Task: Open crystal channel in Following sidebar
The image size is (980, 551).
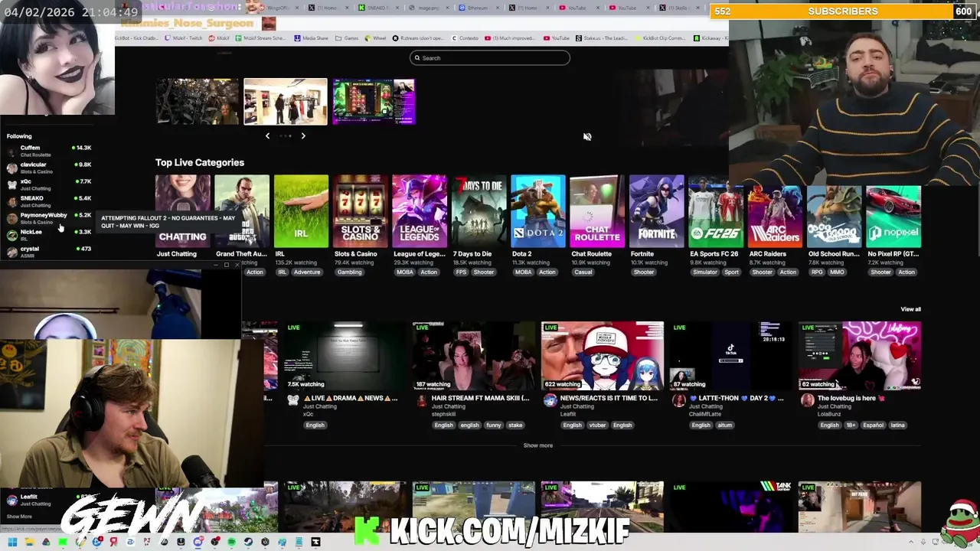Action: pos(49,251)
